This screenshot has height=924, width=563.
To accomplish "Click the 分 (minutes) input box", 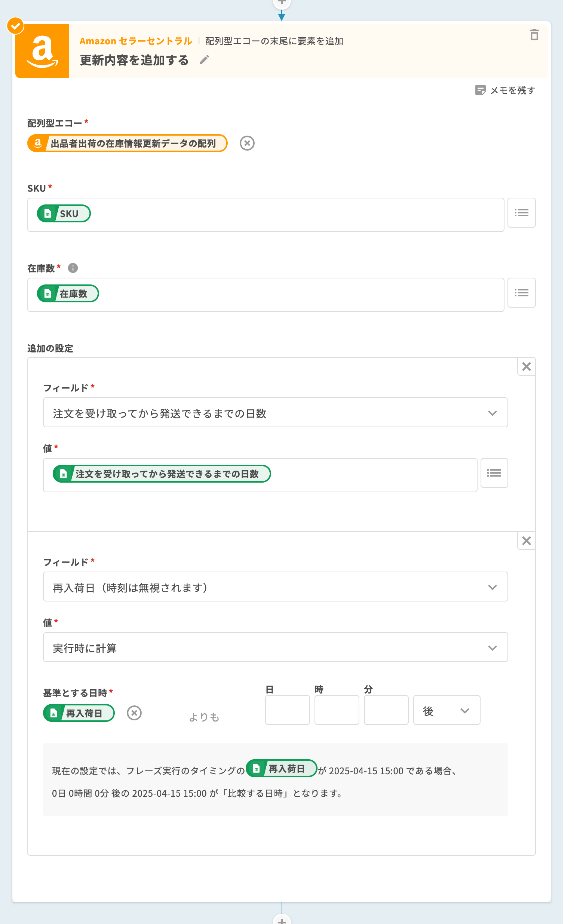I will pos(386,710).
